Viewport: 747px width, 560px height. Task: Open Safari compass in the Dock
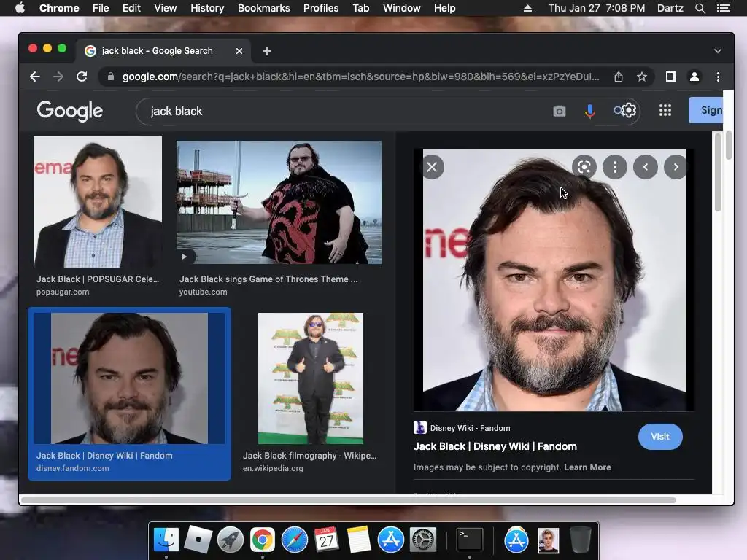295,540
